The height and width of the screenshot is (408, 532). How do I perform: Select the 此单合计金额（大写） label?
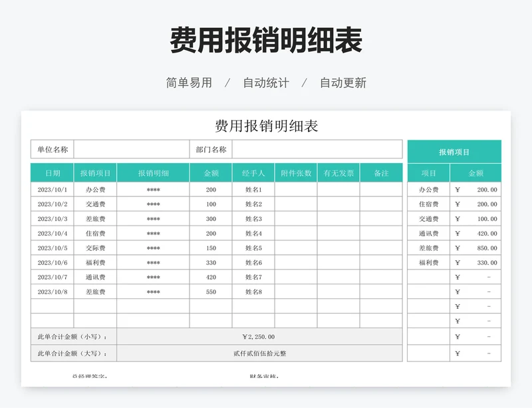pyautogui.click(x=74, y=353)
